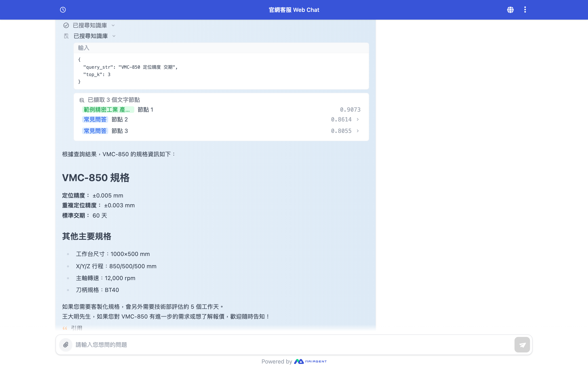588x368 pixels.
Task: Click the MaiAgent logo link
Action: pos(310,361)
